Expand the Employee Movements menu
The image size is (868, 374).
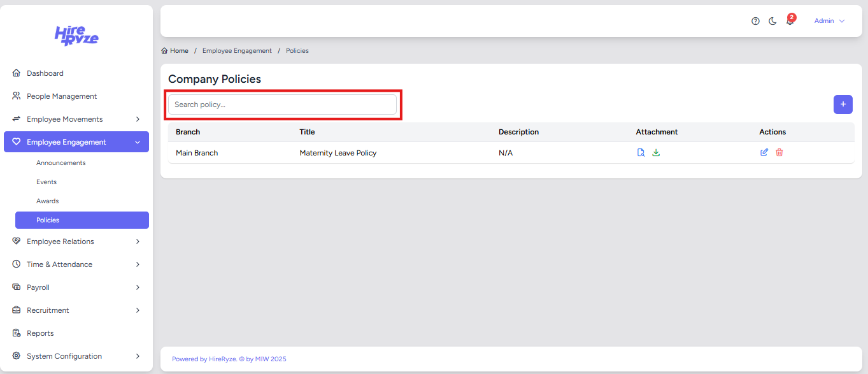(76, 119)
